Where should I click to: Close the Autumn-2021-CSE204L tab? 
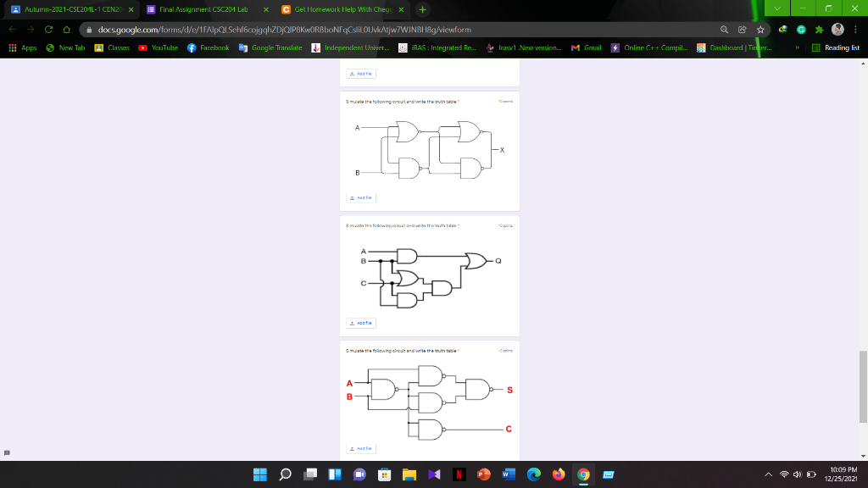click(131, 9)
